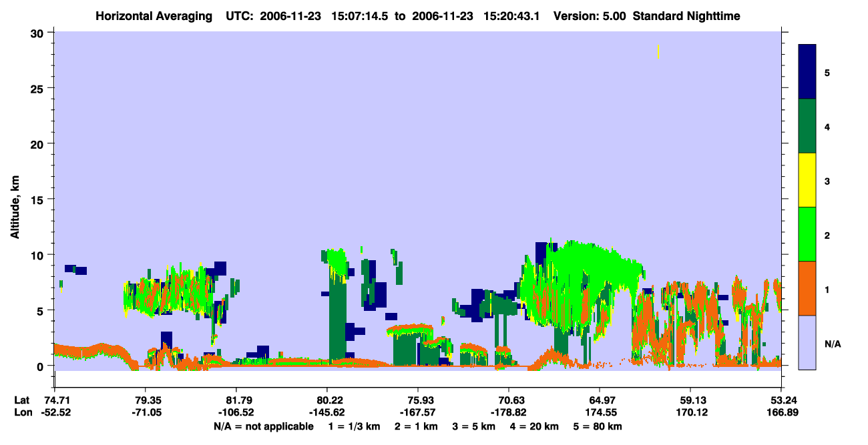This screenshot has width=868, height=445.
Task: Click the start time '15:07:14.5' in title
Action: [360, 16]
